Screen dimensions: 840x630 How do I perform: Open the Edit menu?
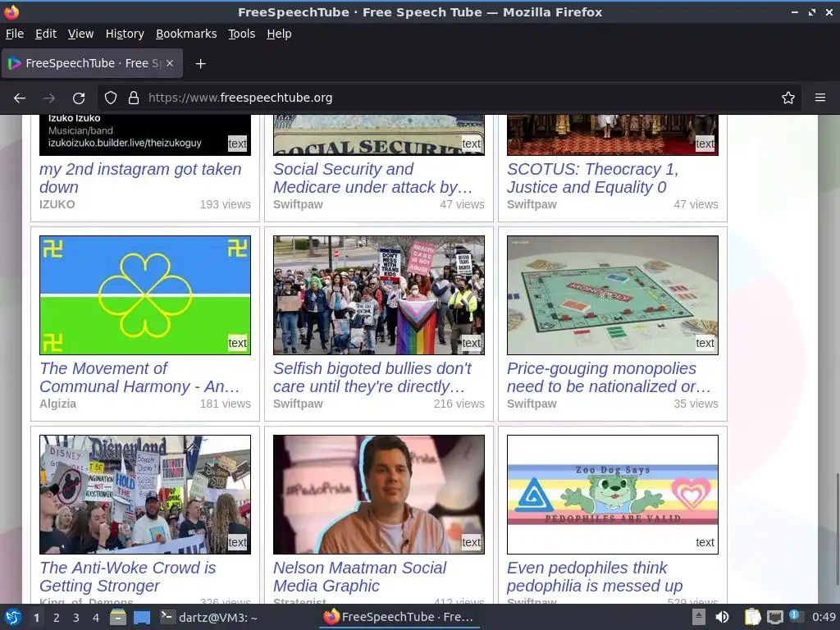46,34
